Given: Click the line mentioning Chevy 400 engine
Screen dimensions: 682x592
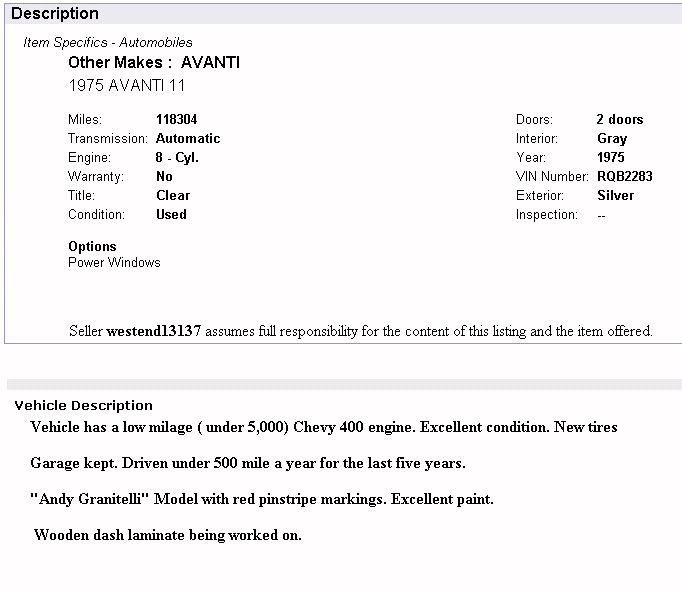Looking at the screenshot, I should 324,428.
